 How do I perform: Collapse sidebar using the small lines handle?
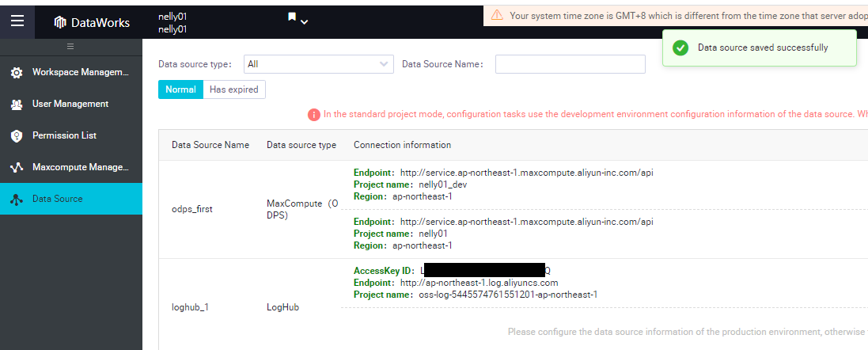coord(71,47)
